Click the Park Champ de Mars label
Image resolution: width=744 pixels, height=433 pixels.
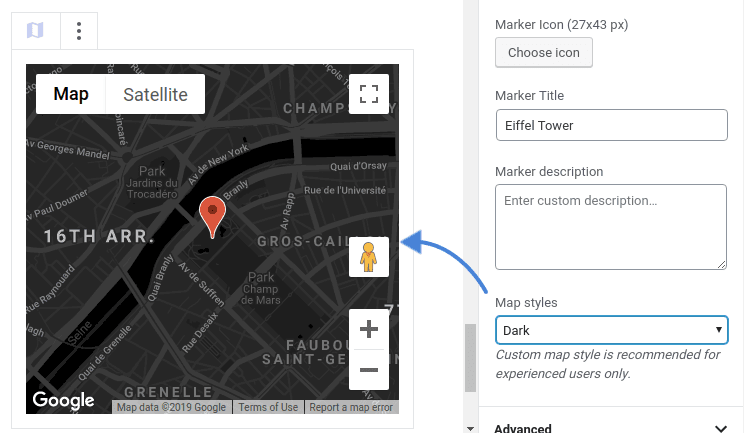260,288
